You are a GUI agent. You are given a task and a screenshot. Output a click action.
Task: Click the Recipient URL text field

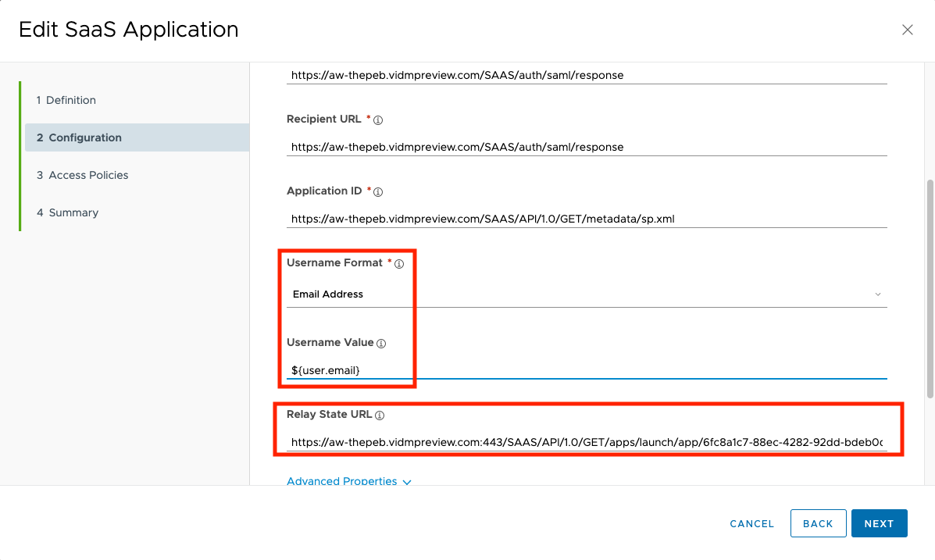(586, 147)
